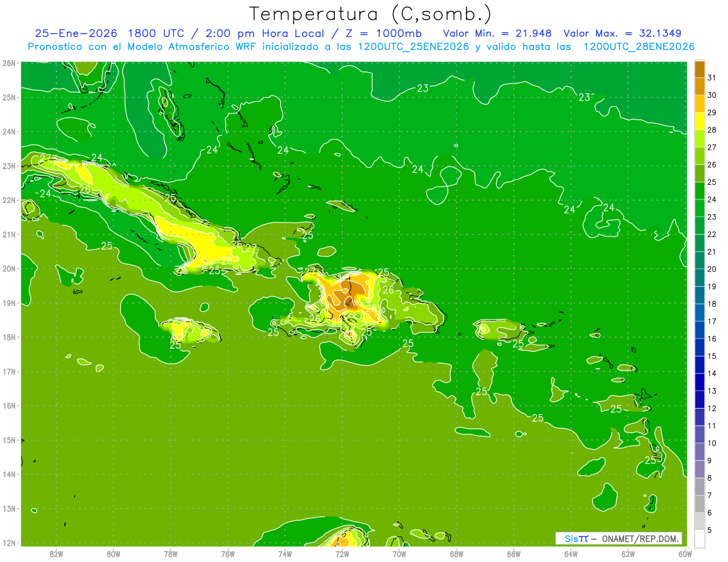Click the 24N latitude axis label
The height and width of the screenshot is (562, 728).
pyautogui.click(x=9, y=132)
